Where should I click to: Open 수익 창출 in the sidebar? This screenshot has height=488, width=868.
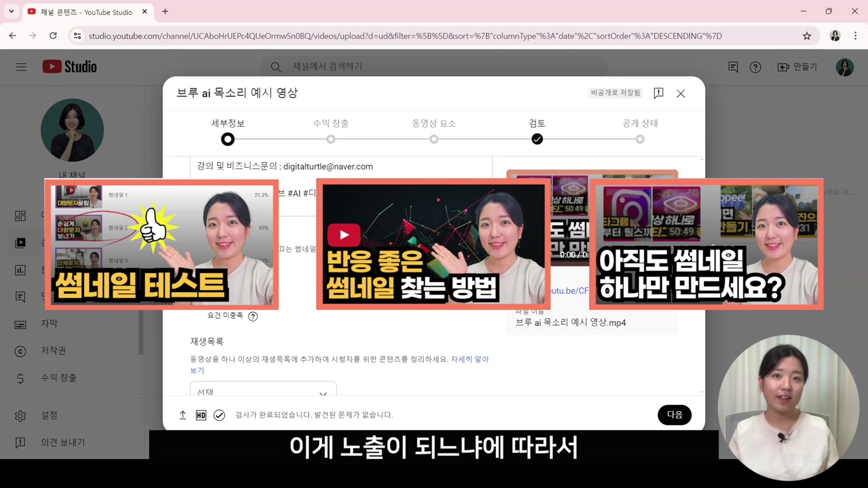59,378
